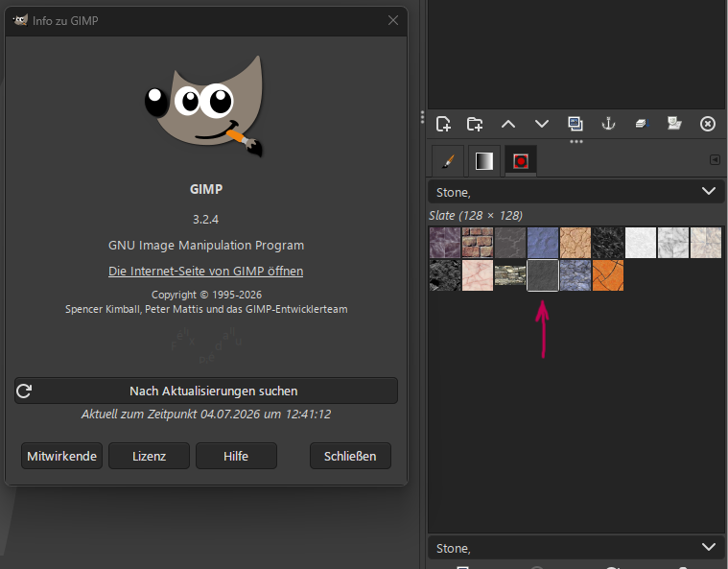Select the highlighted dark Slate pattern thumbnail
728x569 pixels.
543,275
